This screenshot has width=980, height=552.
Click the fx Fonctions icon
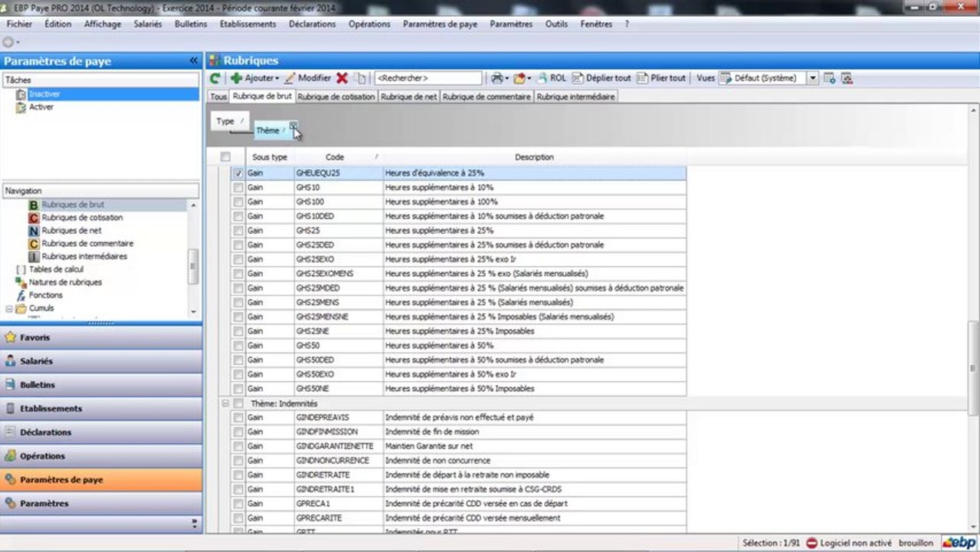click(x=21, y=295)
